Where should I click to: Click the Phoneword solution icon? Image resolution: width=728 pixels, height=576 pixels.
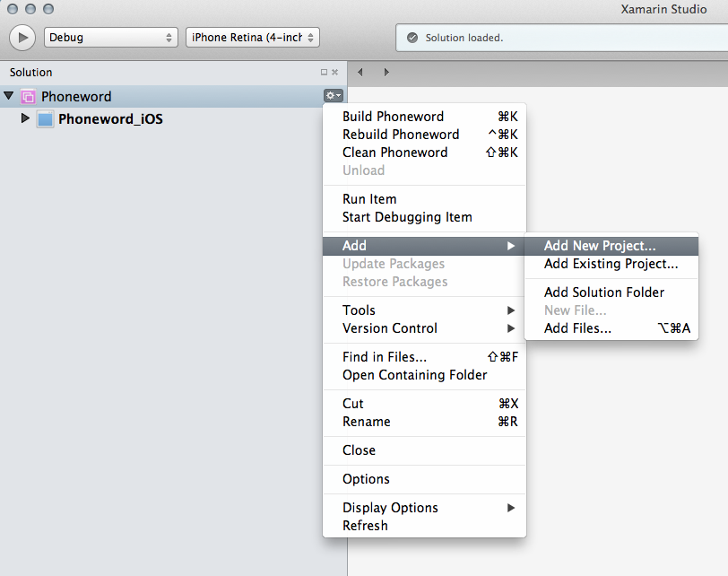(28, 97)
